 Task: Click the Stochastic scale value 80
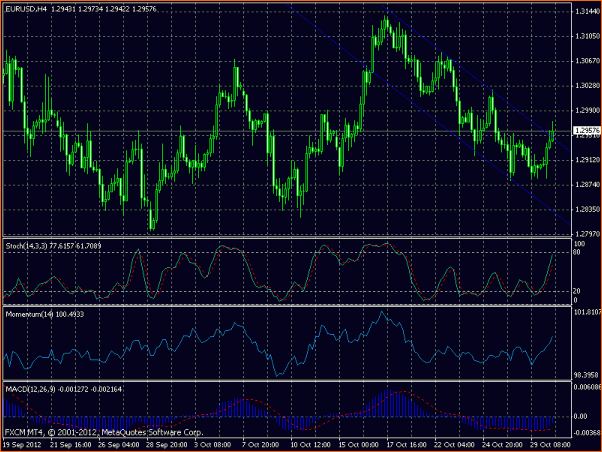click(x=577, y=252)
